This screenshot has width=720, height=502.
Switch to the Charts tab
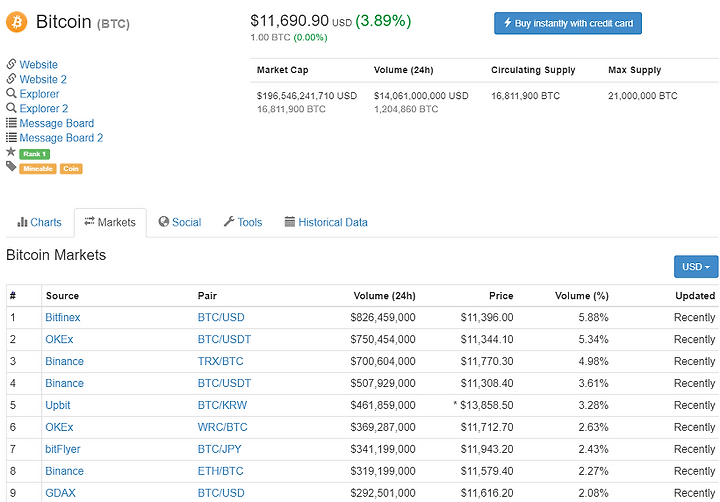click(x=39, y=222)
